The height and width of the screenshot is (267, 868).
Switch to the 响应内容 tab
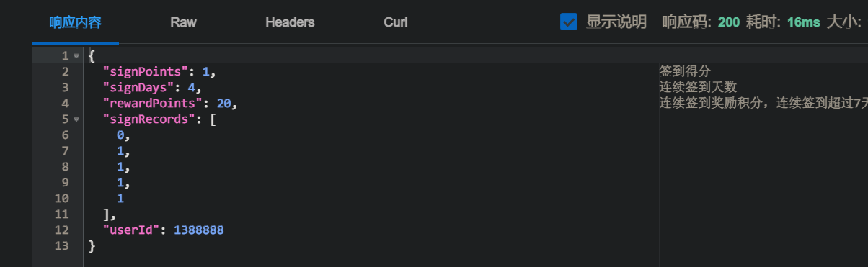(x=76, y=22)
